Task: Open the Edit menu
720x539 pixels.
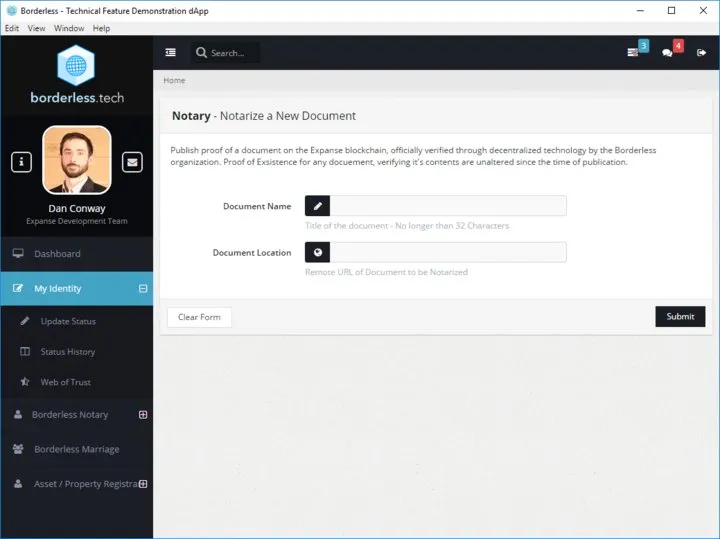Action: tap(12, 28)
